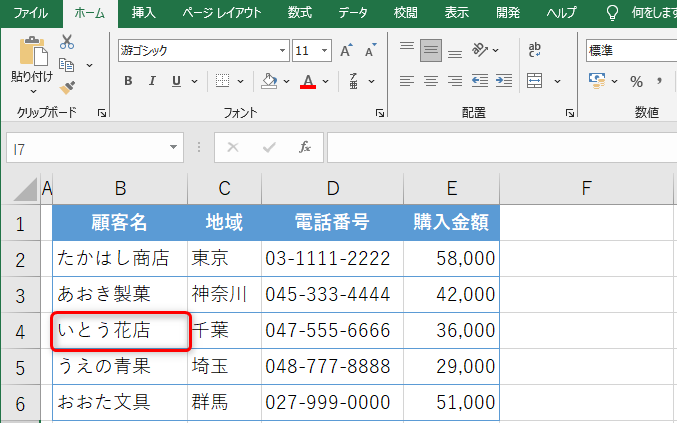Screen dimensions: 677x423
Task: Expand the Name Box dropdown arrow
Action: pyautogui.click(x=175, y=148)
